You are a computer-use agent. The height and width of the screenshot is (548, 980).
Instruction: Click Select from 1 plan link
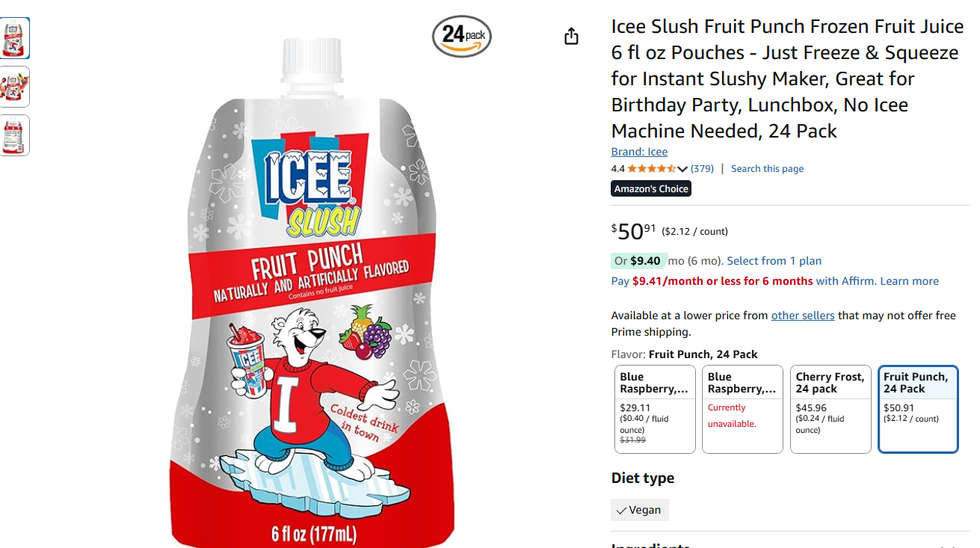point(774,261)
